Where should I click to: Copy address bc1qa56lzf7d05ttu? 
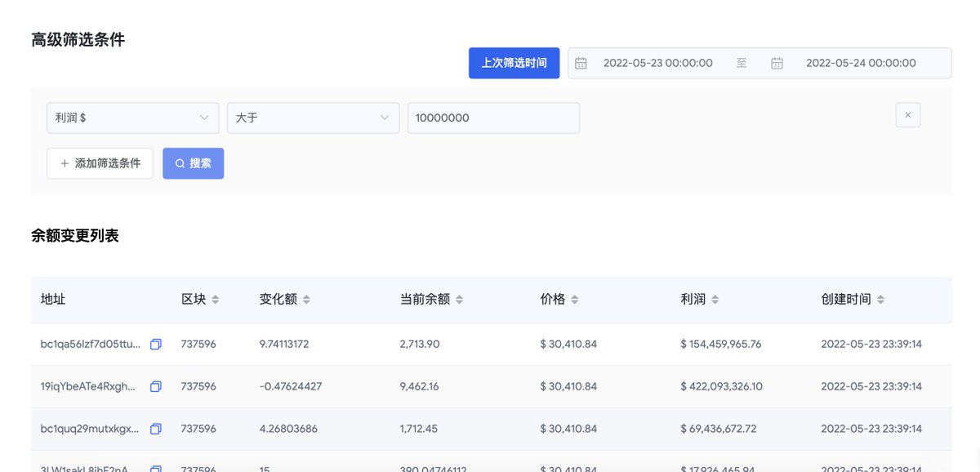click(156, 345)
